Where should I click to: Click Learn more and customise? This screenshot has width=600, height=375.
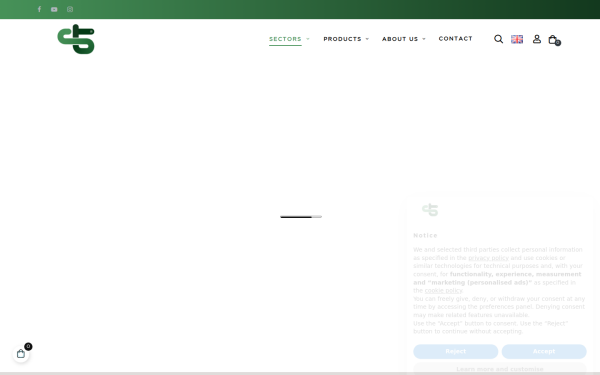pyautogui.click(x=500, y=368)
